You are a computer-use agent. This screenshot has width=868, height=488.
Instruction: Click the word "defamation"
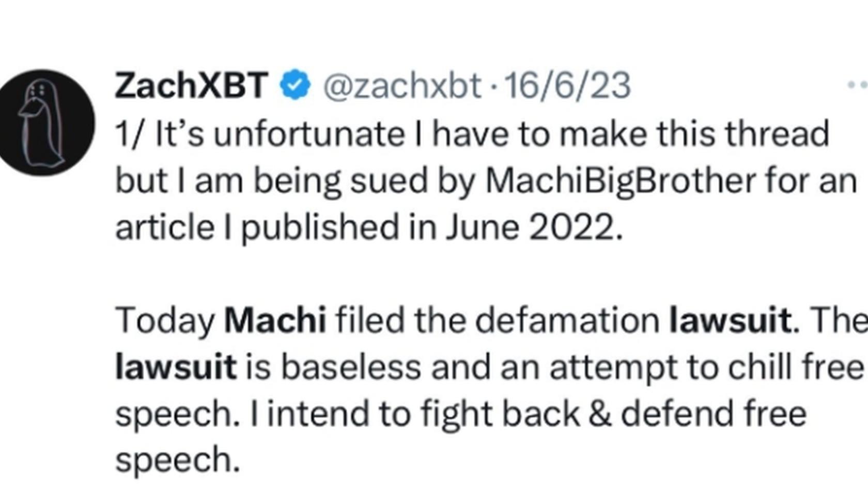coord(567,320)
